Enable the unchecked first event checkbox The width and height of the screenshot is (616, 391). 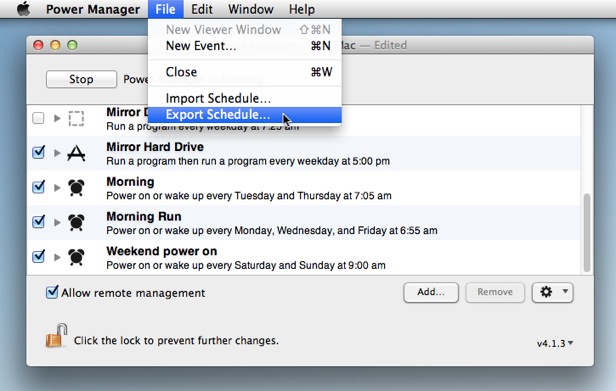click(x=38, y=118)
